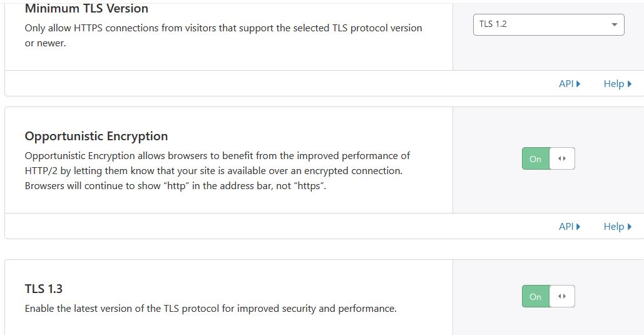Disable the TLS 1.3 On switch
This screenshot has width=644, height=335.
tap(536, 297)
